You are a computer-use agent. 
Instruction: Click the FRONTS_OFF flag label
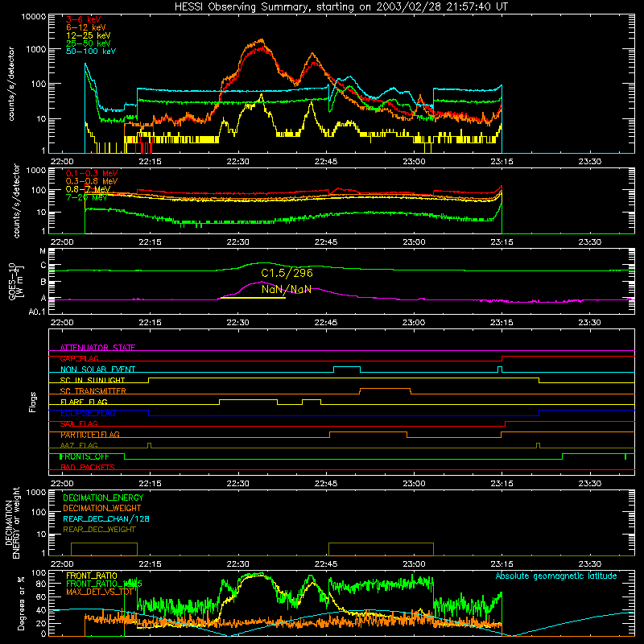coord(85,456)
